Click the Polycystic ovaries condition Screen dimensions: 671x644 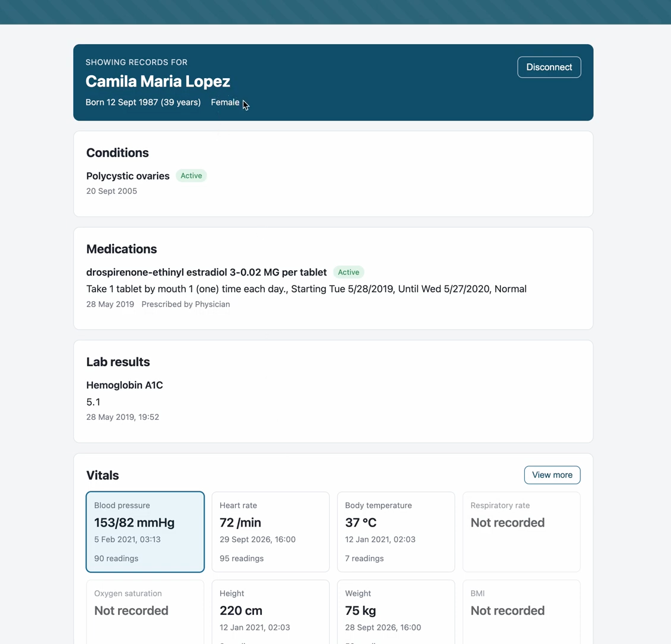[x=128, y=176]
